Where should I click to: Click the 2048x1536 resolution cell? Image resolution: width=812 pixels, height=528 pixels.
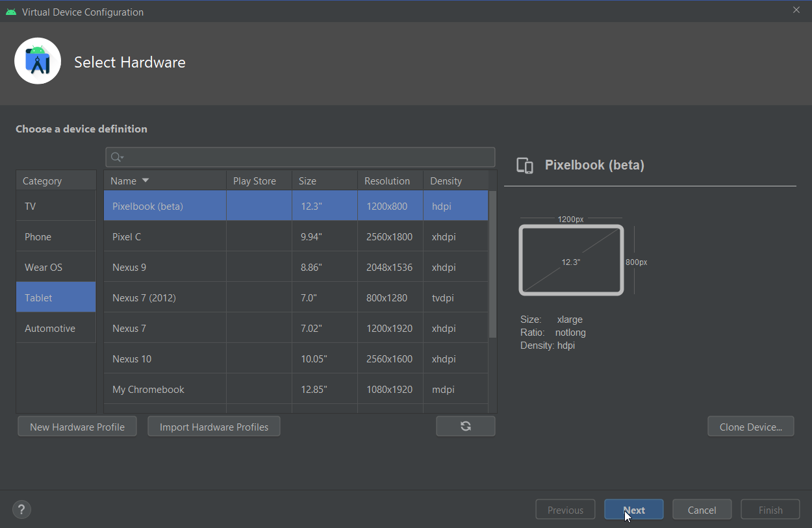(390, 267)
